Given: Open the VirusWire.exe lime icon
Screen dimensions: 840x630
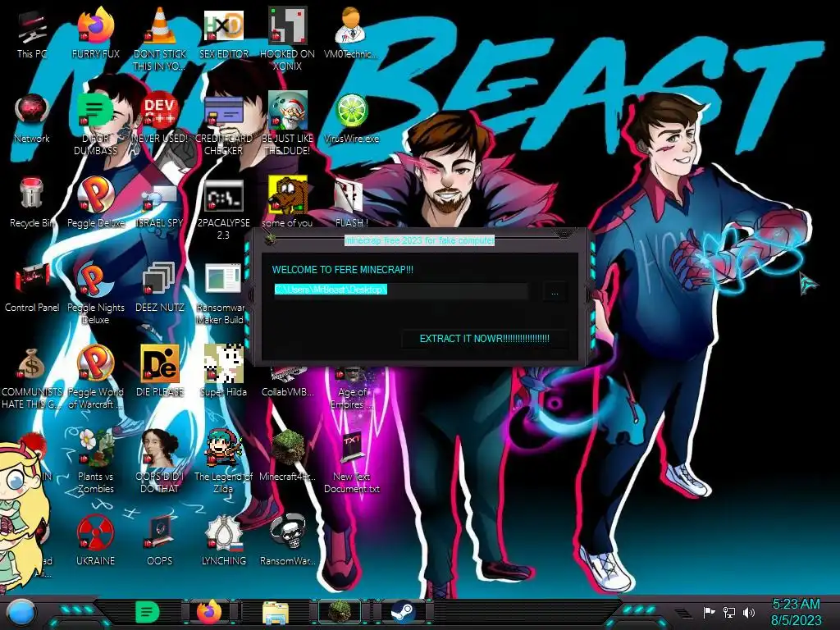Looking at the screenshot, I should pyautogui.click(x=351, y=112).
